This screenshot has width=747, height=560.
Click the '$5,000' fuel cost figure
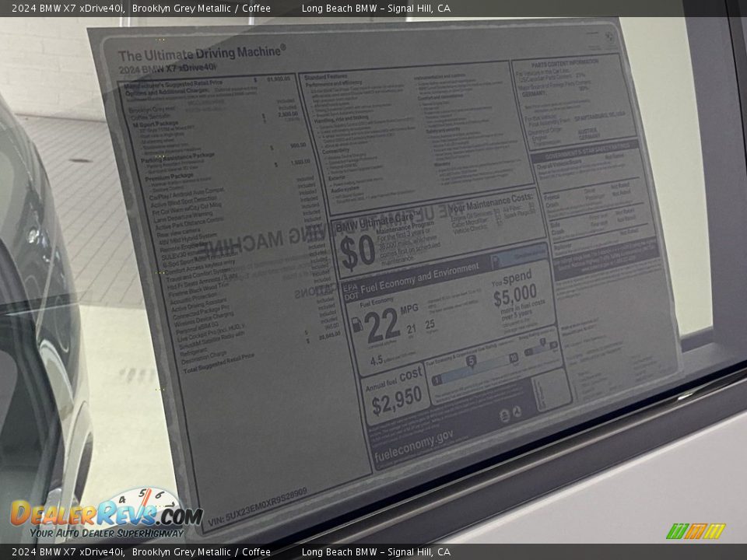515,296
